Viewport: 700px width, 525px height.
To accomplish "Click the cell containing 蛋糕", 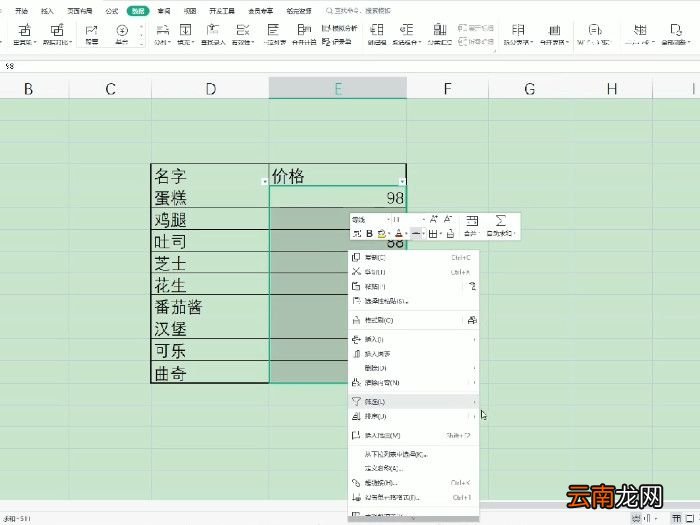I will coord(210,197).
